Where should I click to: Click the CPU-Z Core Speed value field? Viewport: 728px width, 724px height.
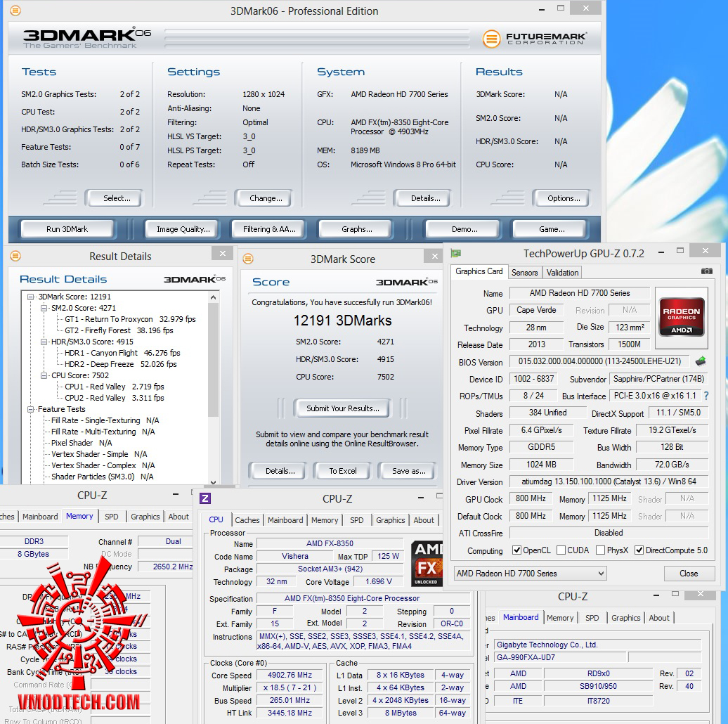(x=290, y=675)
